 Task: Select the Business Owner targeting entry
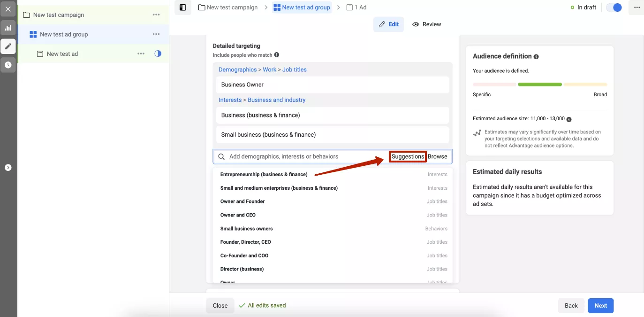click(x=333, y=85)
